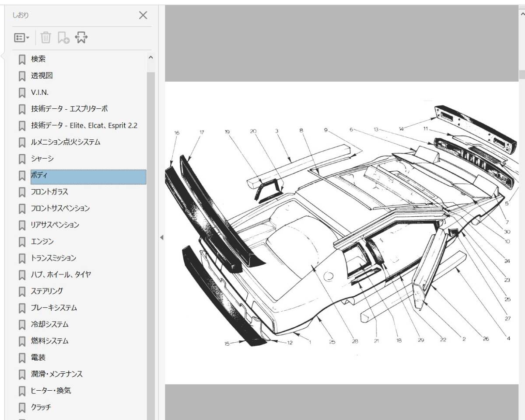
Task: Click bookmark icon beside 燃料システム
Action: 22,341
